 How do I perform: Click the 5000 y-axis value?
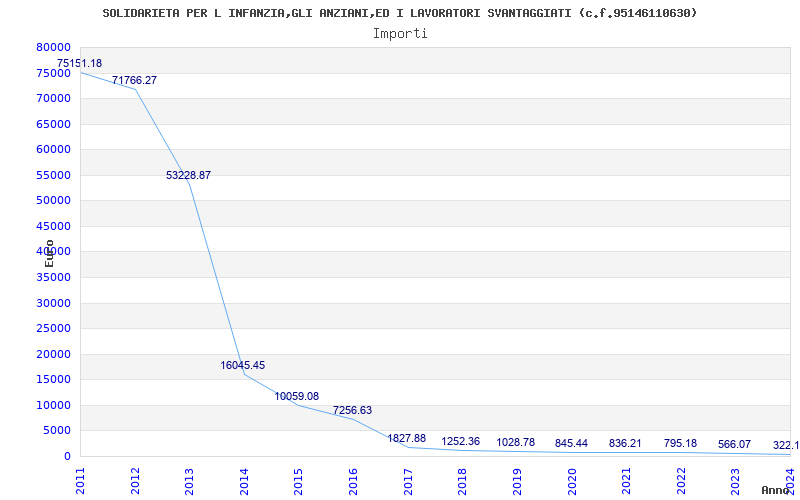56,431
